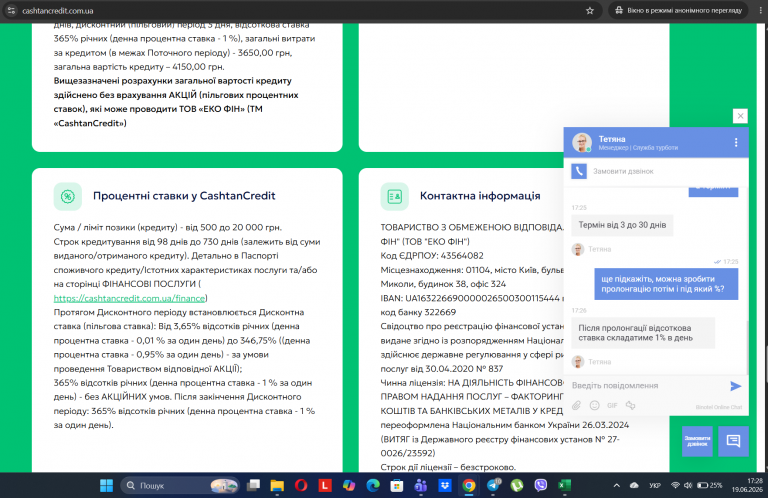Open the Chrome three-dot menu
This screenshot has height=498, width=768.
(x=761, y=10)
